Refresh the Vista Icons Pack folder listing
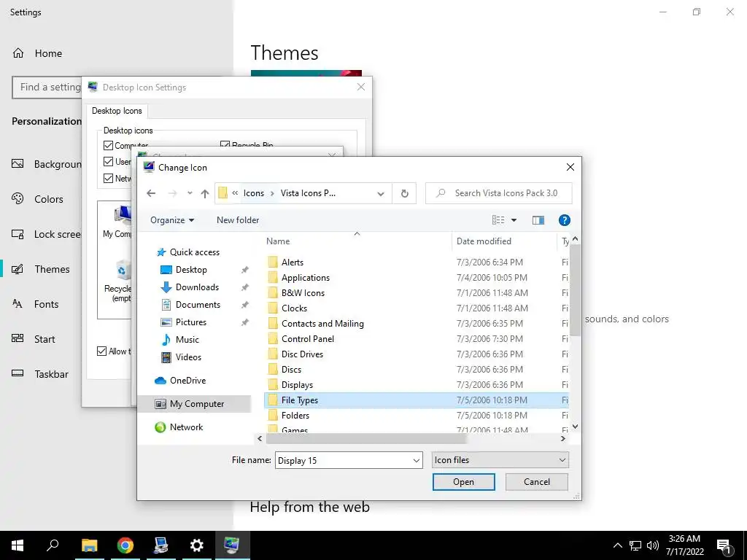Screen dimensions: 747x560 click(x=404, y=193)
